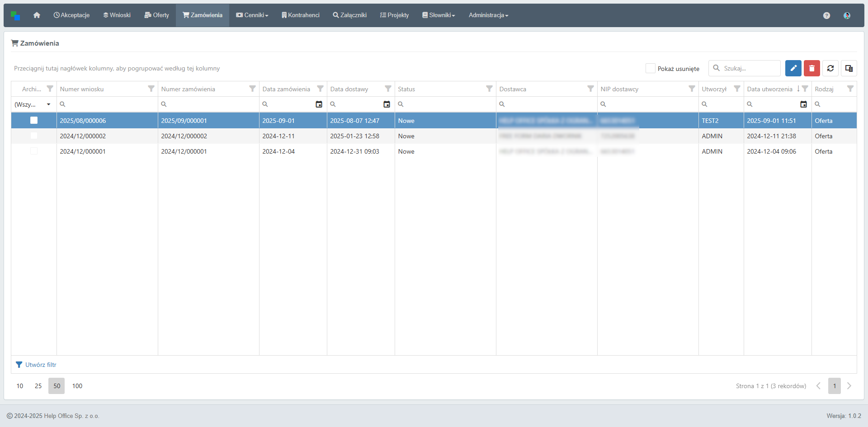Click the refresh icon button
Viewport: 868px width, 427px height.
point(830,68)
